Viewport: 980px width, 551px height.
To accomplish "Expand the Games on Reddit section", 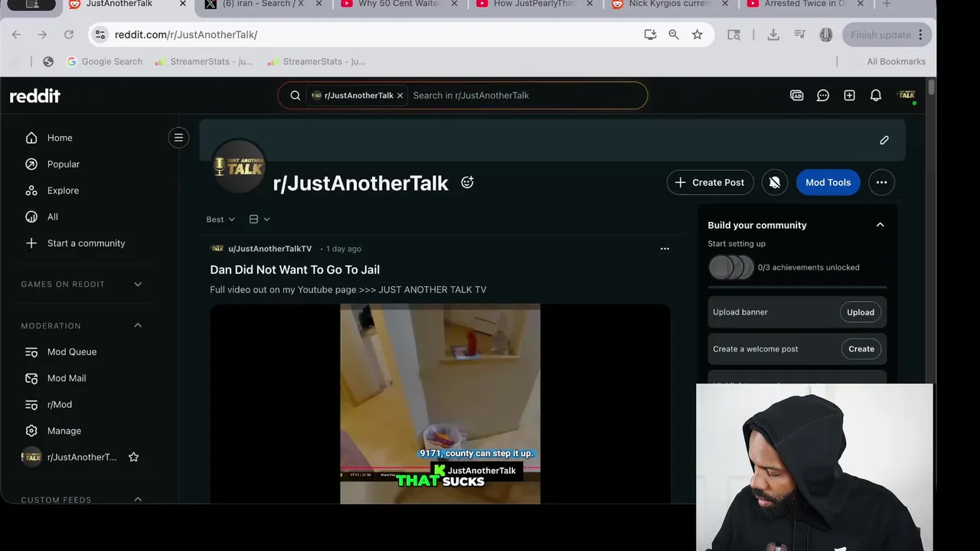I will point(138,284).
